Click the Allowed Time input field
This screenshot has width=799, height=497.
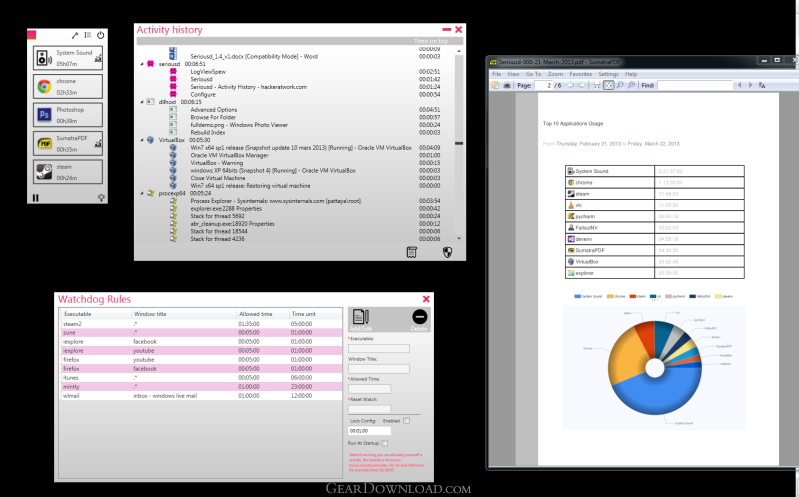point(369,389)
